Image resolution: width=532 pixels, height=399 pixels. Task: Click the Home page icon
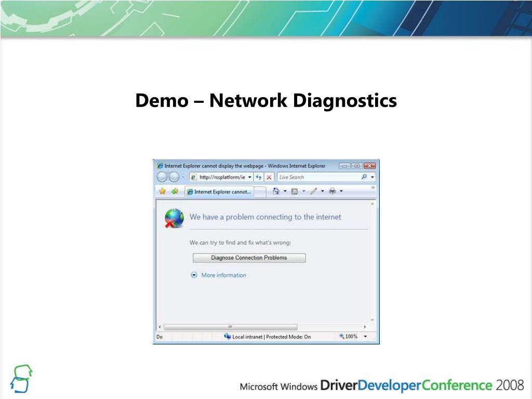pyautogui.click(x=276, y=191)
